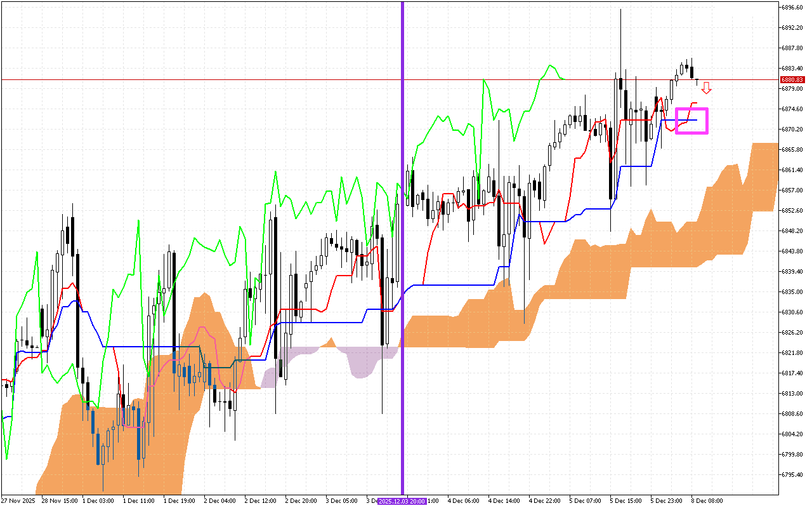The image size is (812, 508).
Task: Open the 5 Dec 15:00 axis label
Action: point(625,501)
